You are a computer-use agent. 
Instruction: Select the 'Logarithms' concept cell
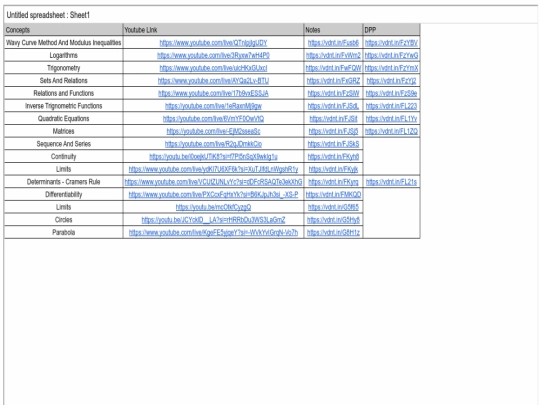[x=63, y=55]
